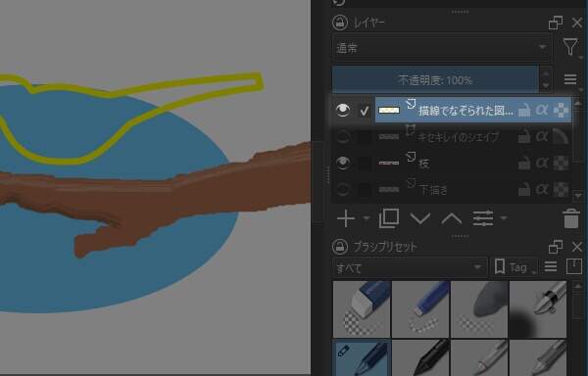Hide the 描線でなぞられた図 layer via eye icon

point(343,110)
